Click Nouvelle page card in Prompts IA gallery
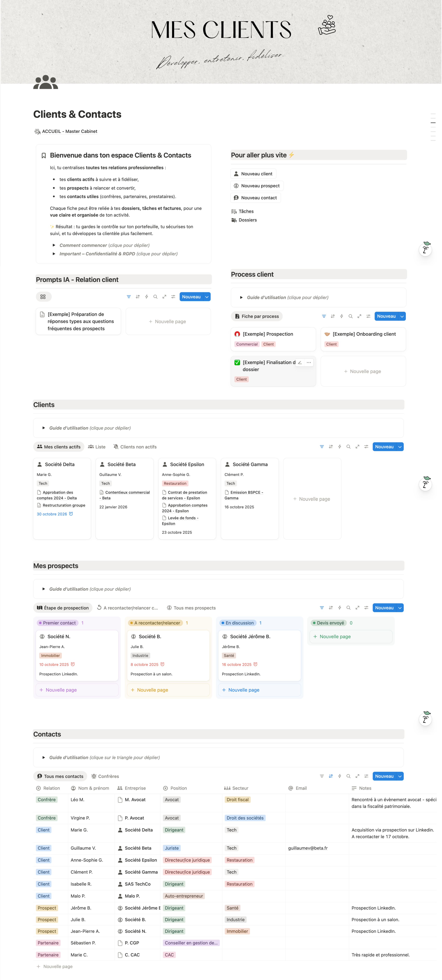442x980 pixels. 168,321
